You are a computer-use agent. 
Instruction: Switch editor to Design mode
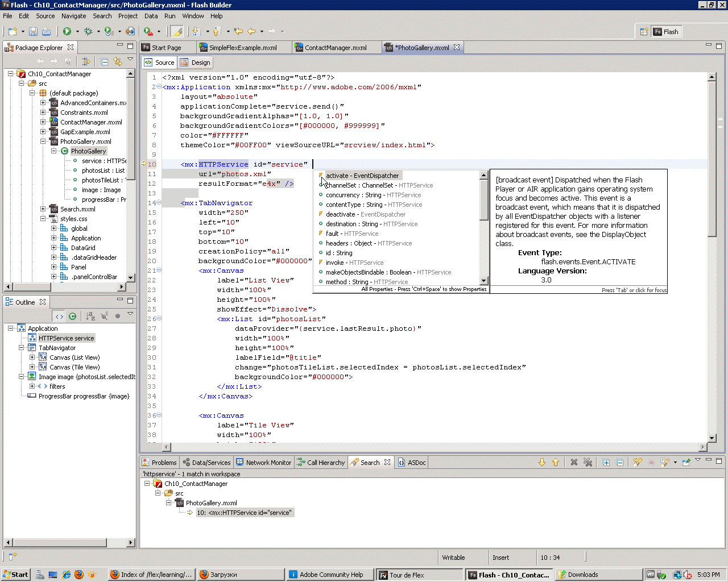[x=196, y=63]
